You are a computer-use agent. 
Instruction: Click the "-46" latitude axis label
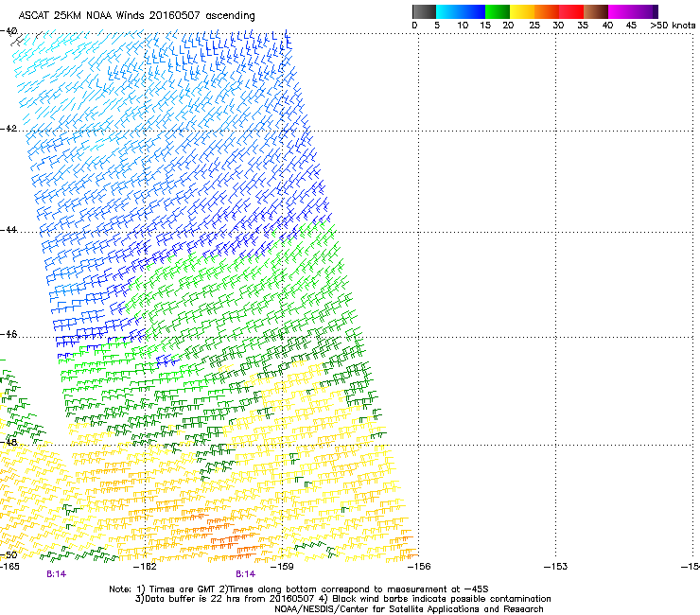pyautogui.click(x=8, y=334)
